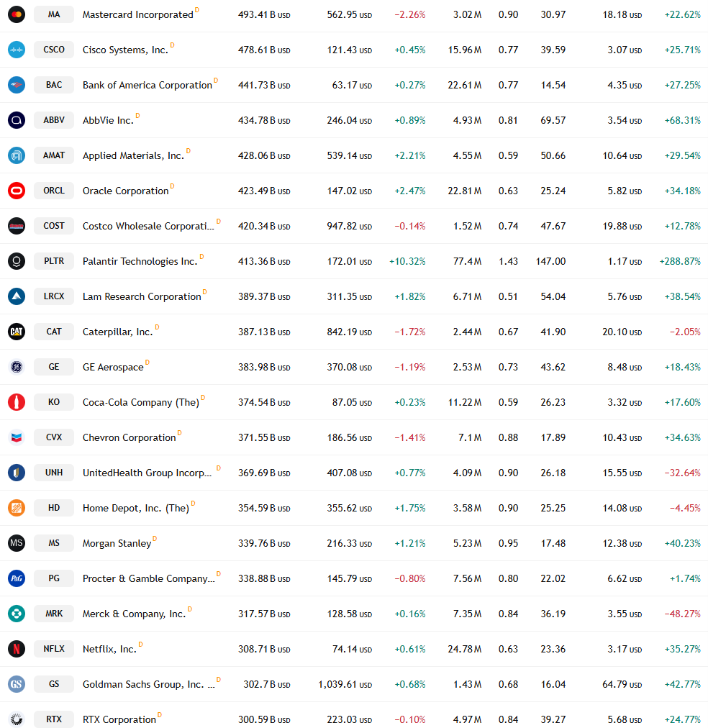This screenshot has width=708, height=728.
Task: Open the MA ticker badge
Action: click(54, 14)
